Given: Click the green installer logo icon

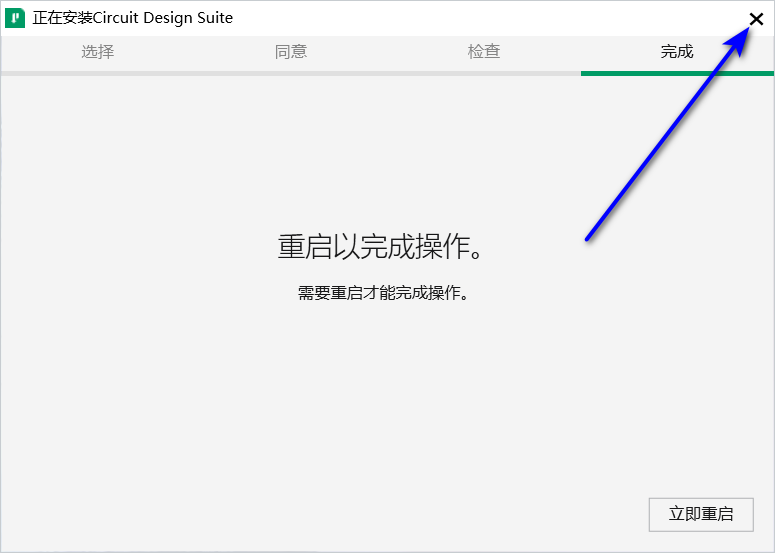Looking at the screenshot, I should coord(15,18).
